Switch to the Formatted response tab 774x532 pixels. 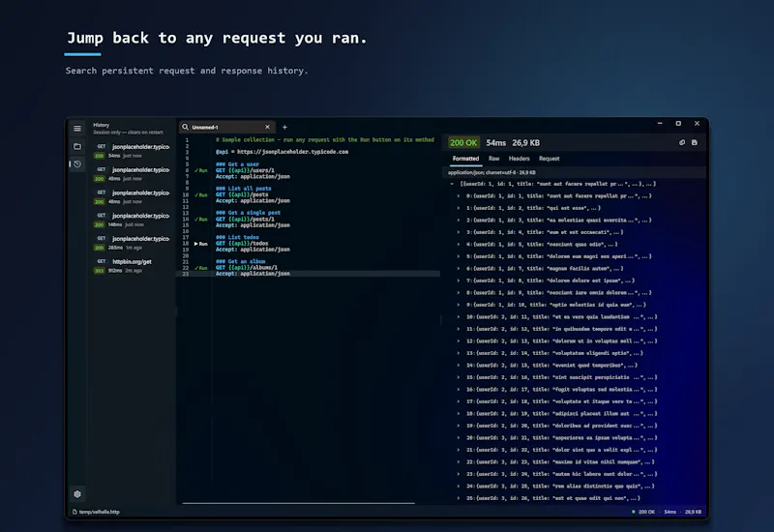[465, 159]
